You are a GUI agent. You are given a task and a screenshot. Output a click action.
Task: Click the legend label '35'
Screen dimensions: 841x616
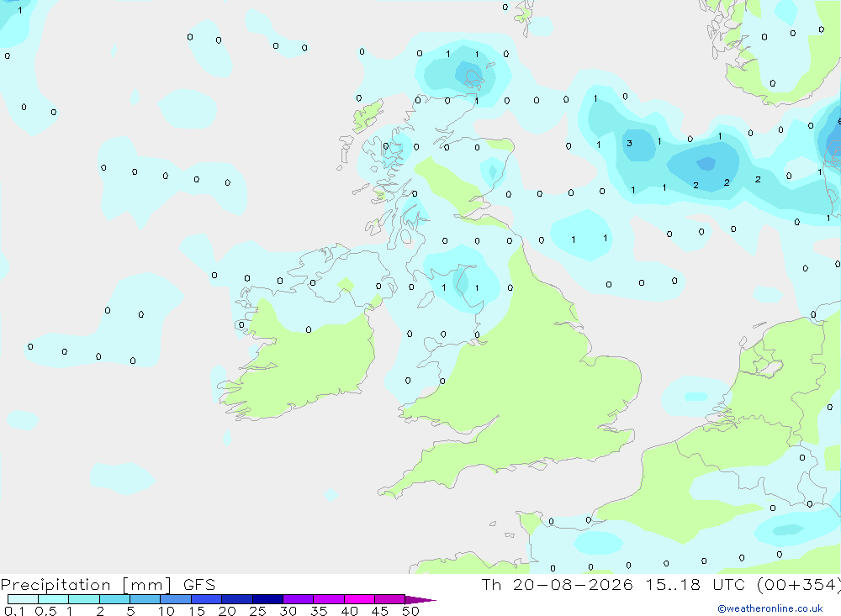click(x=319, y=611)
